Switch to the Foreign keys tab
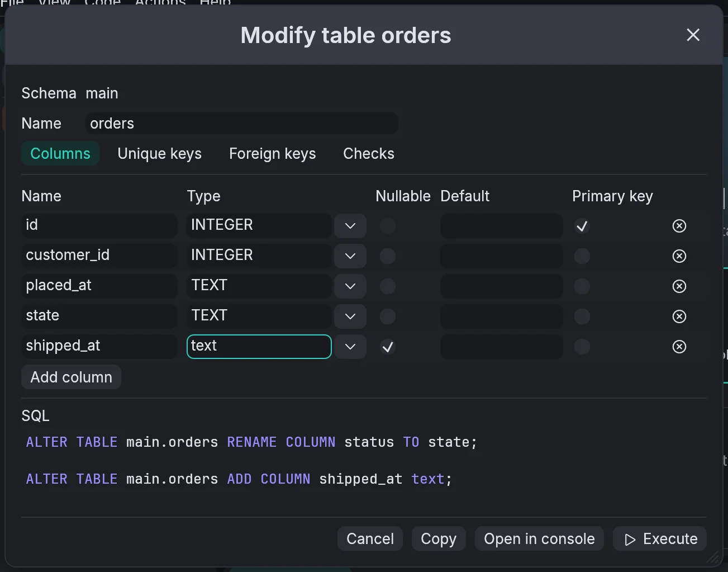Screen dimensions: 728x572 coord(273,154)
